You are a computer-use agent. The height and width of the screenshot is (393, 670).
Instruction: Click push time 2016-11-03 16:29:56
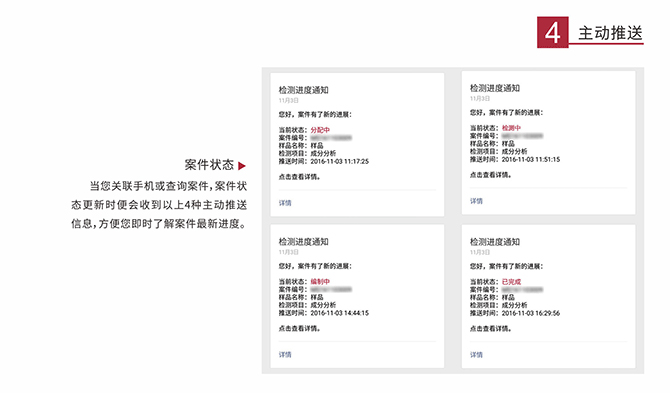click(530, 313)
